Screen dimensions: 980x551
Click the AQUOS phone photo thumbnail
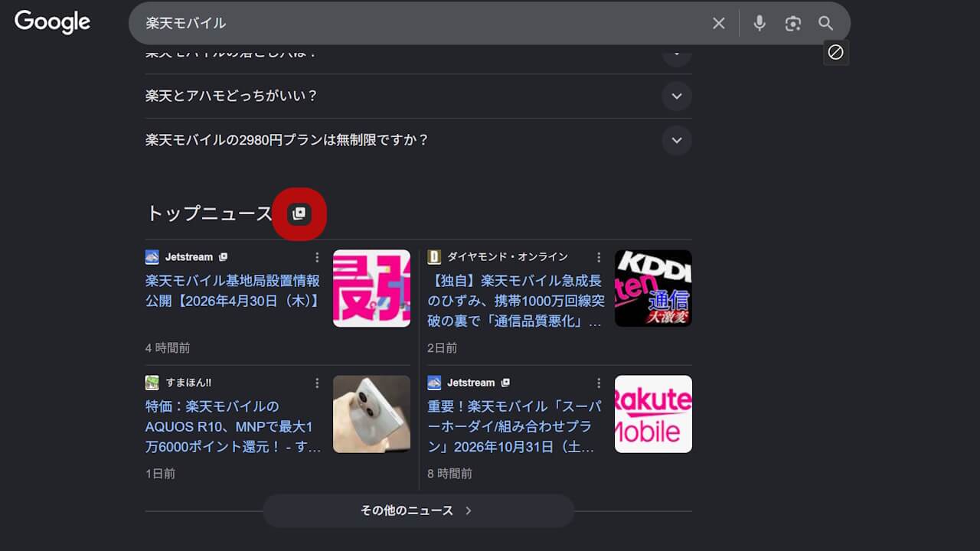pyautogui.click(x=371, y=414)
